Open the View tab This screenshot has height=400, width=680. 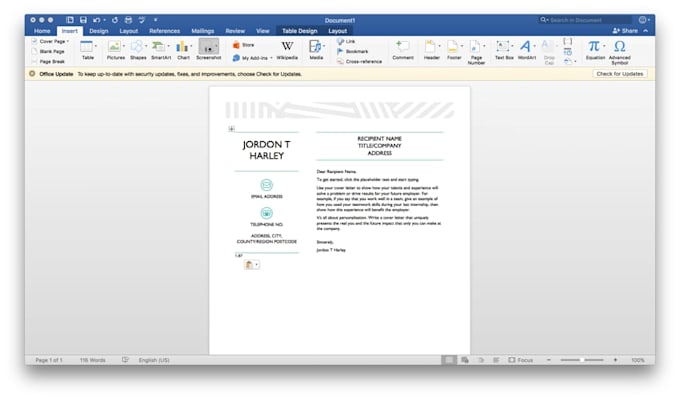tap(262, 31)
